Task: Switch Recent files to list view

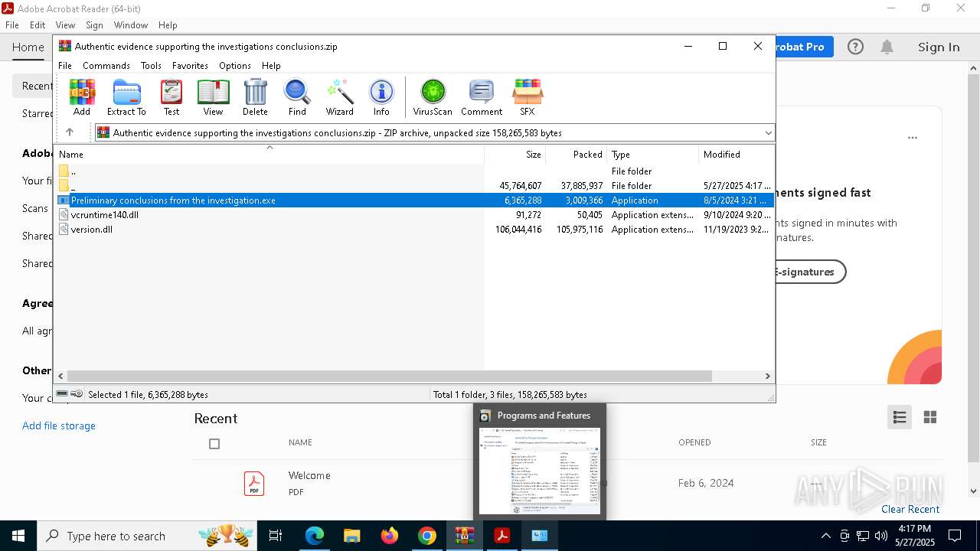Action: (900, 417)
